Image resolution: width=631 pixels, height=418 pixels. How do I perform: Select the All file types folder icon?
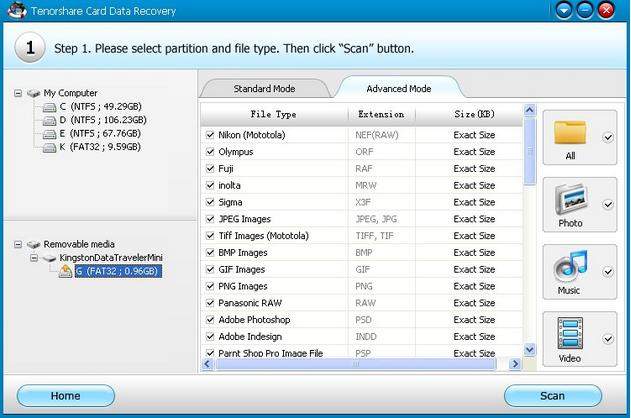(570, 132)
